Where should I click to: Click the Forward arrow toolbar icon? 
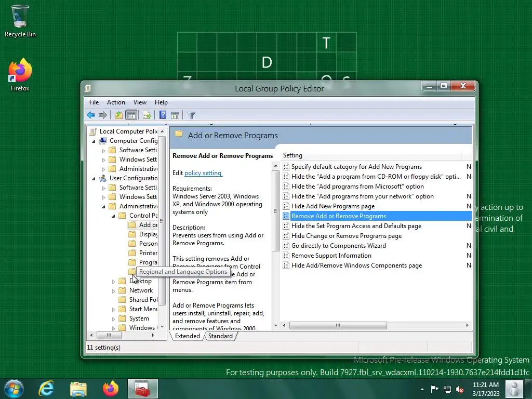[x=103, y=115]
